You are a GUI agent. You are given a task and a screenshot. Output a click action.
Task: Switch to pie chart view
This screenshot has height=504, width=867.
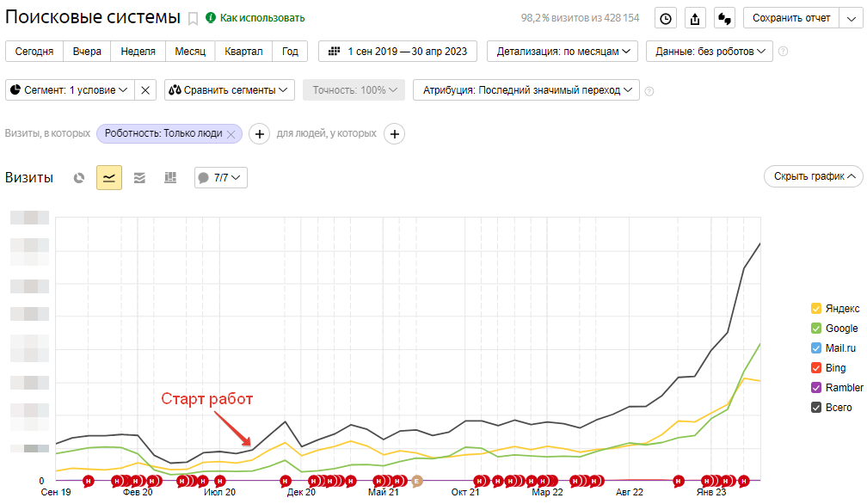point(79,178)
